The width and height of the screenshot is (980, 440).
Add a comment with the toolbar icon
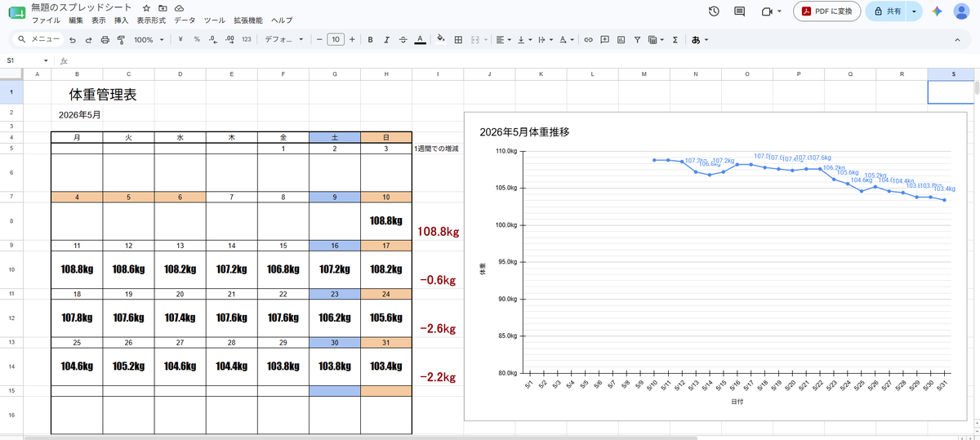[x=604, y=39]
